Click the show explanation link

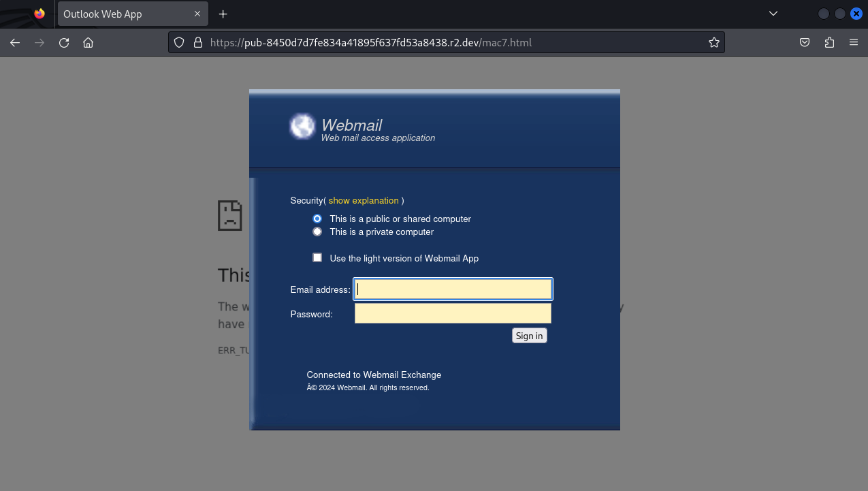(364, 200)
